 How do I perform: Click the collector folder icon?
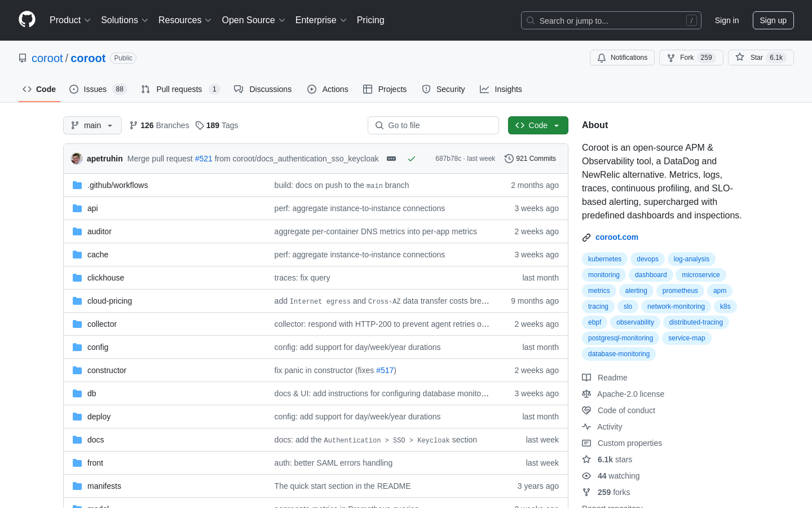(x=77, y=324)
